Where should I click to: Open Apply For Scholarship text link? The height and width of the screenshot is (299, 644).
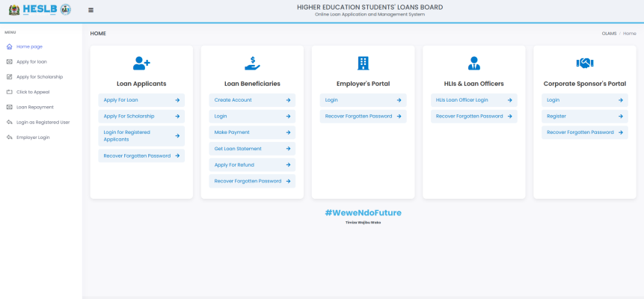[129, 116]
